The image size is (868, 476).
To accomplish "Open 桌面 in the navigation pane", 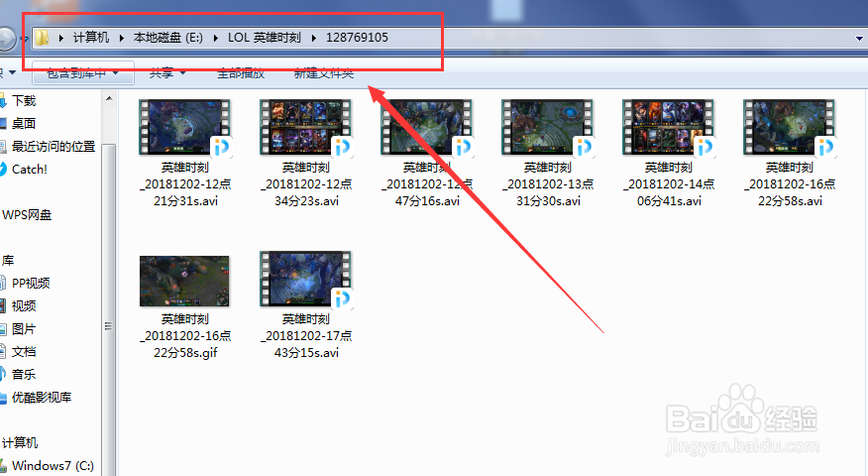I will [x=24, y=124].
